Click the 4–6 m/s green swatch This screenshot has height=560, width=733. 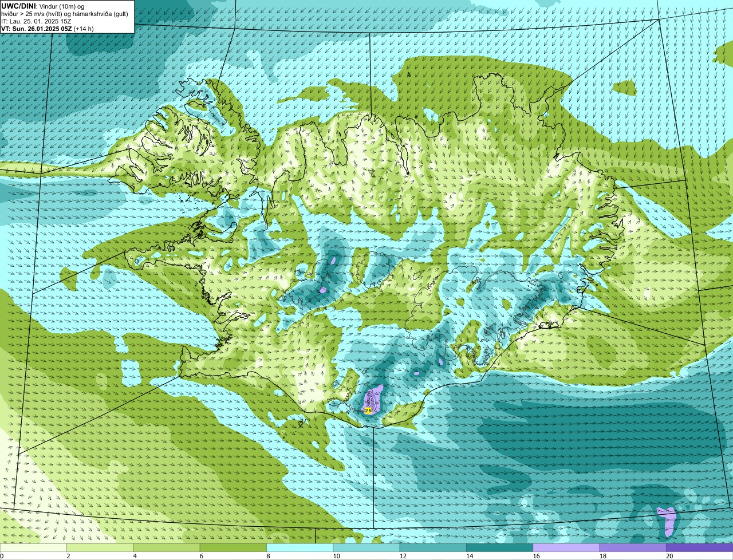(x=167, y=548)
